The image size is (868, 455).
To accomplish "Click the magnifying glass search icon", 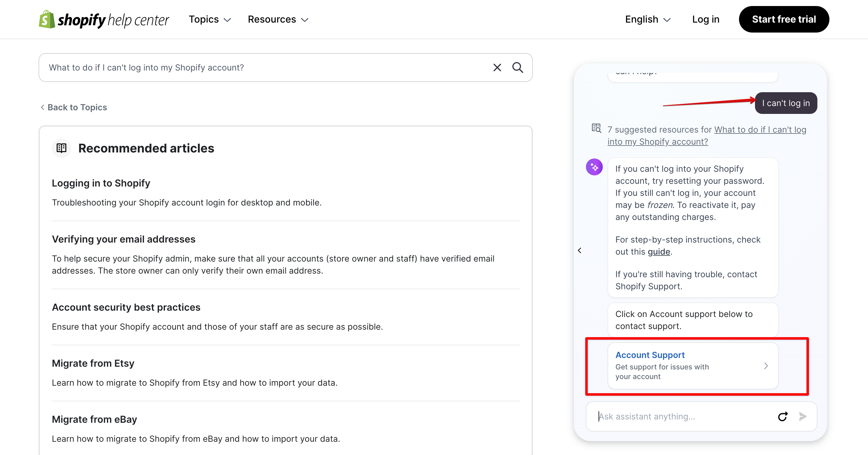I will click(517, 68).
